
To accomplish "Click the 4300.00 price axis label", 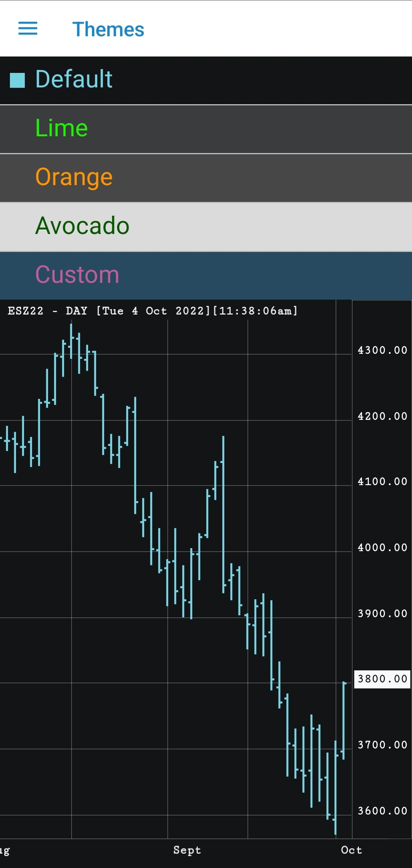I will coord(382,350).
